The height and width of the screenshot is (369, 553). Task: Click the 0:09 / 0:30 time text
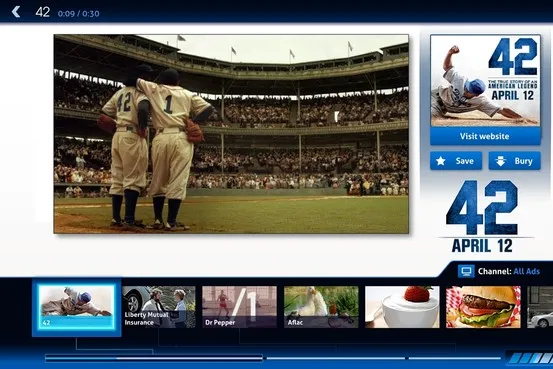coord(78,14)
